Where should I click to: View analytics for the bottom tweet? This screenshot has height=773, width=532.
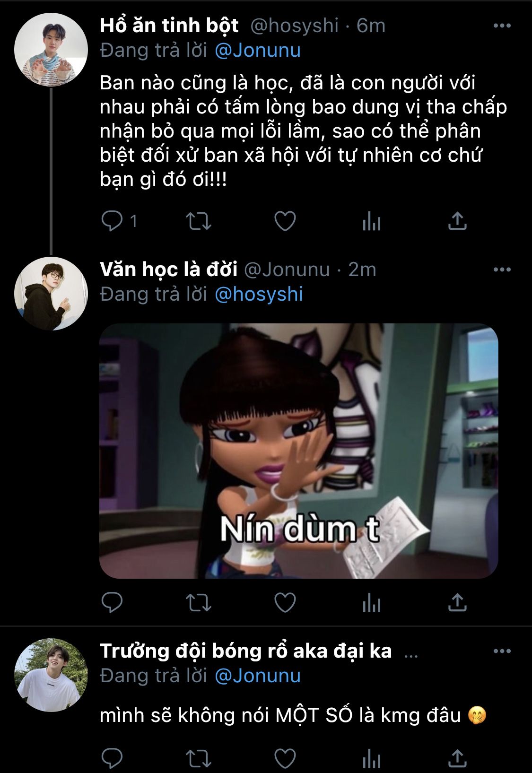pyautogui.click(x=372, y=758)
